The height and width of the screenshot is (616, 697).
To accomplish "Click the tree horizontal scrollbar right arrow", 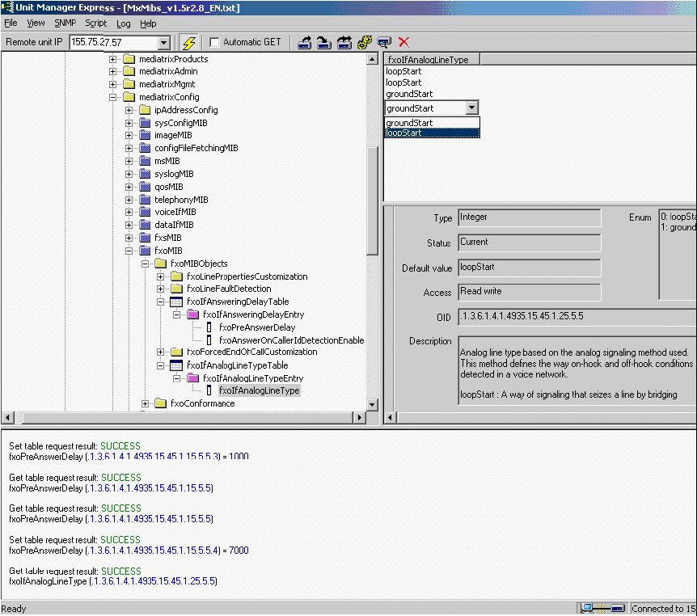I will point(359,417).
